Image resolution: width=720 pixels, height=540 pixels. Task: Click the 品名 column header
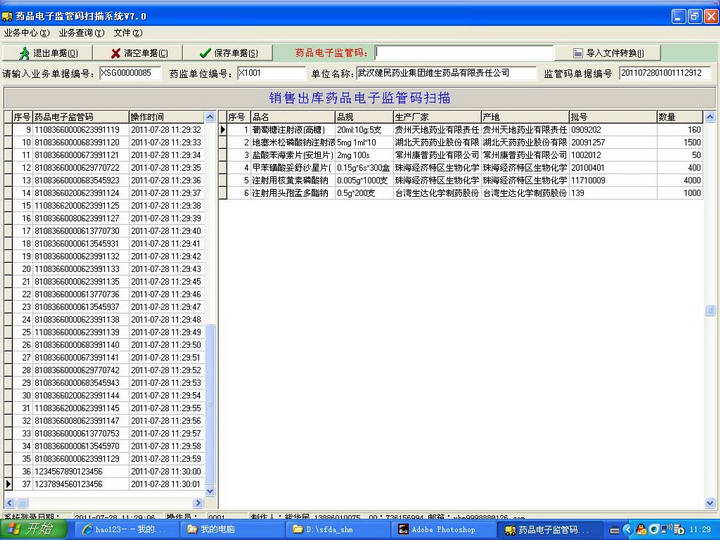click(292, 117)
